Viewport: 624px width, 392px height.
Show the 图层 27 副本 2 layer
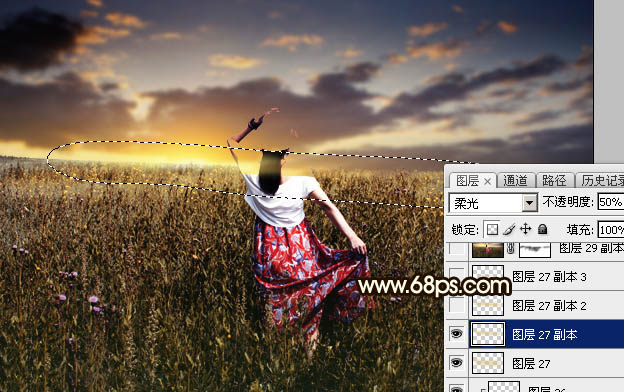pyautogui.click(x=456, y=305)
